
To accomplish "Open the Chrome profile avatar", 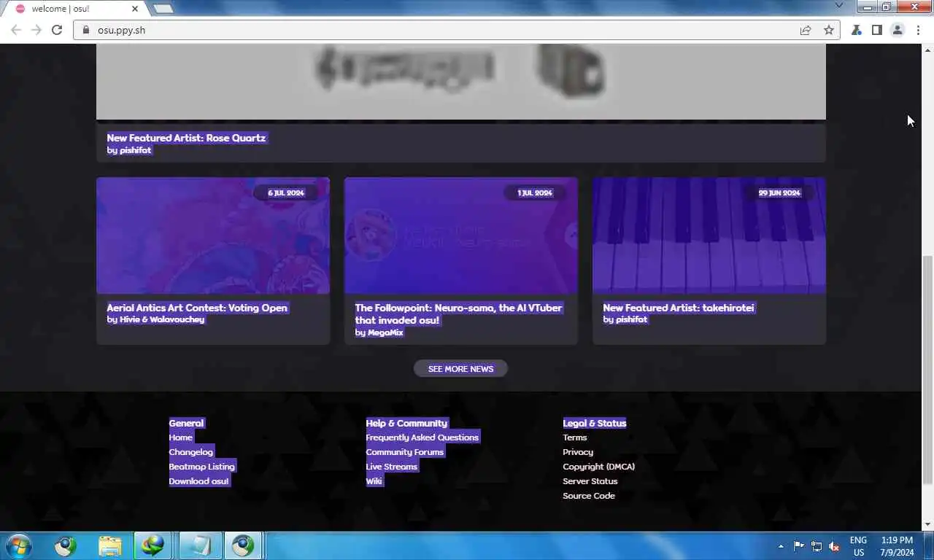I will coord(898,30).
